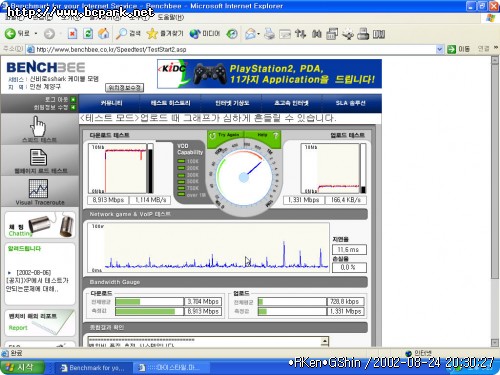The width and height of the screenshot is (500, 375).
Task: Open the SLA 솔루션 navigation tab
Action: (x=350, y=103)
